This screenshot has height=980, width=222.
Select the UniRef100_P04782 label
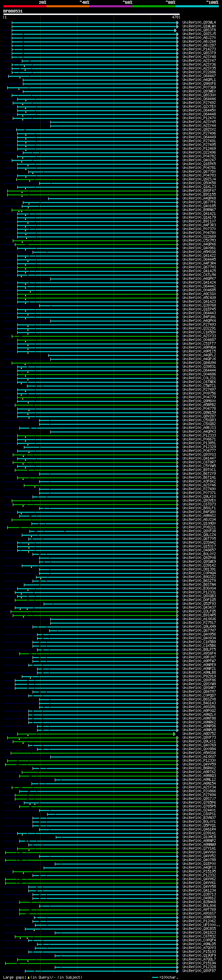pyautogui.click(x=199, y=156)
